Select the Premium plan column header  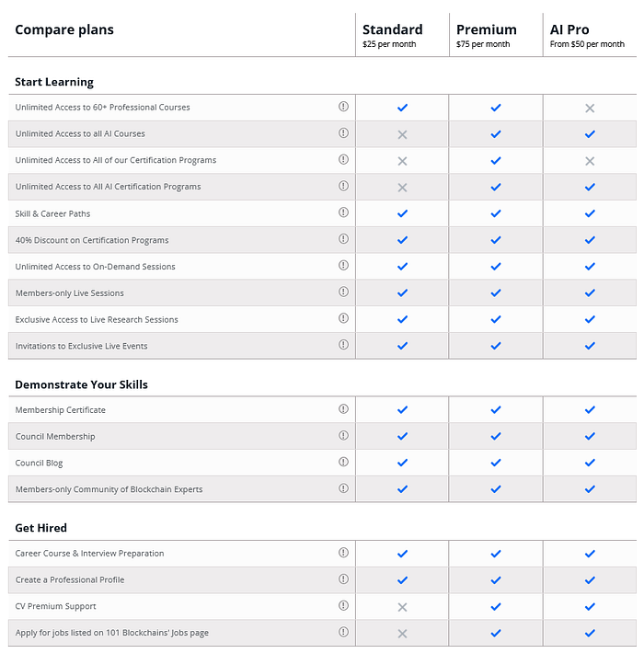(x=487, y=29)
